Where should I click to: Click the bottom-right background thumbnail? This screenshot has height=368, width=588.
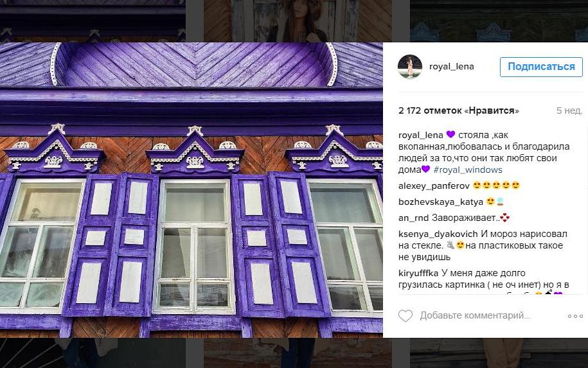click(x=499, y=353)
